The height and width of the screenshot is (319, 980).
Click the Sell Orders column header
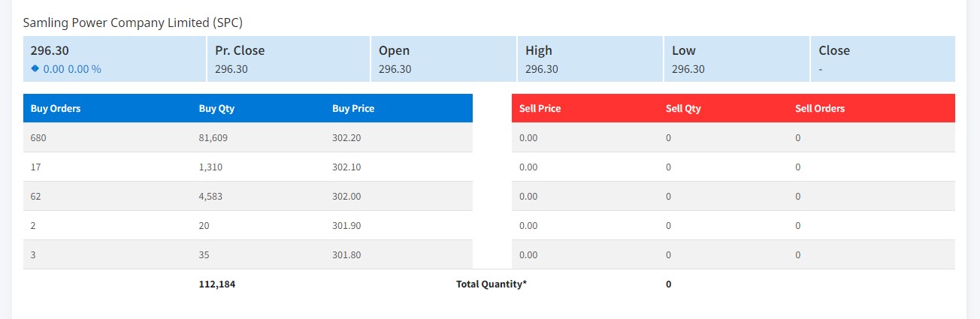pyautogui.click(x=820, y=108)
